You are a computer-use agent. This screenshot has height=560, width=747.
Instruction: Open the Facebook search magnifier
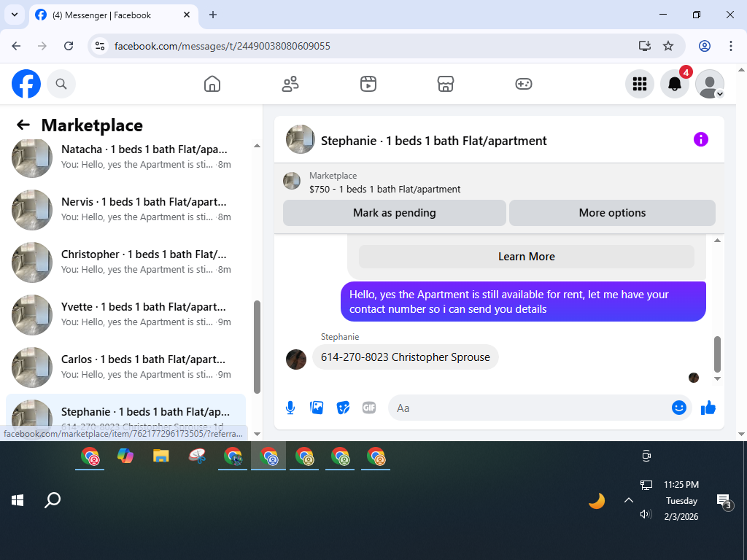61,84
